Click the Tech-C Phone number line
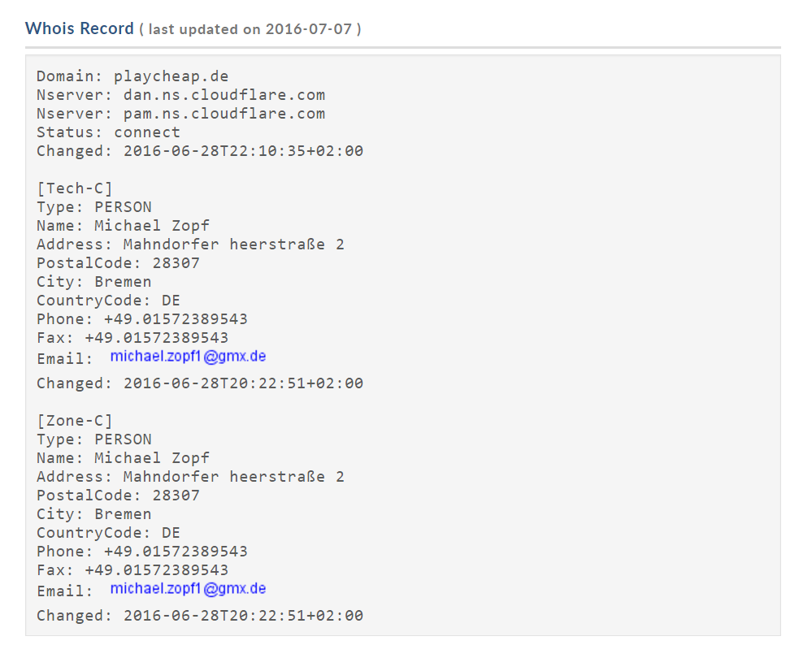Image resolution: width=812 pixels, height=658 pixels. (x=142, y=319)
